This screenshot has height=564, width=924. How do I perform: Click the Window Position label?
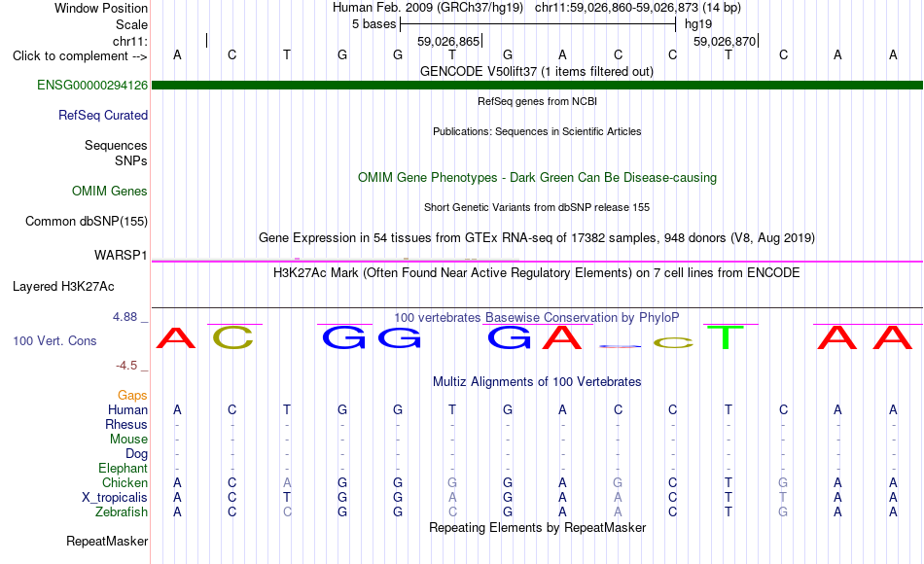coord(101,8)
